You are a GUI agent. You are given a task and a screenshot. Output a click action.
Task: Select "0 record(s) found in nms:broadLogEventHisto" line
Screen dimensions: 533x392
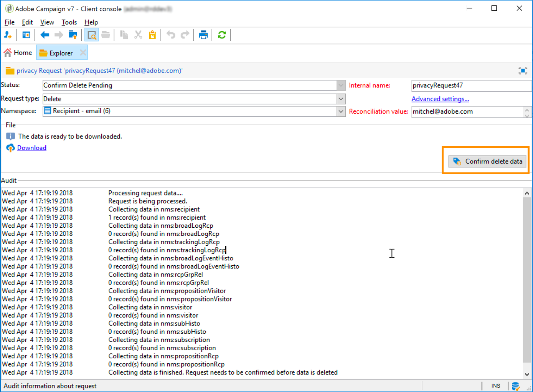pyautogui.click(x=174, y=266)
